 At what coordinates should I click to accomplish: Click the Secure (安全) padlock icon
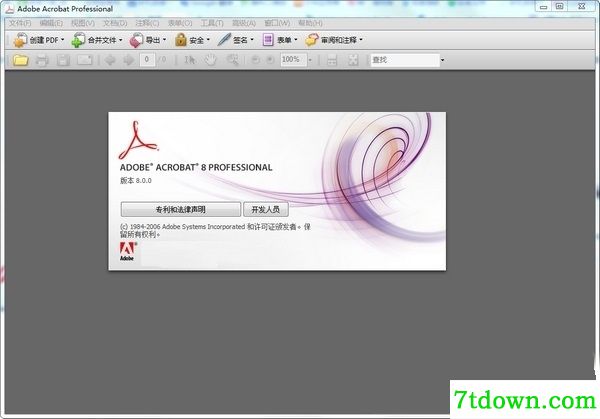tap(181, 40)
